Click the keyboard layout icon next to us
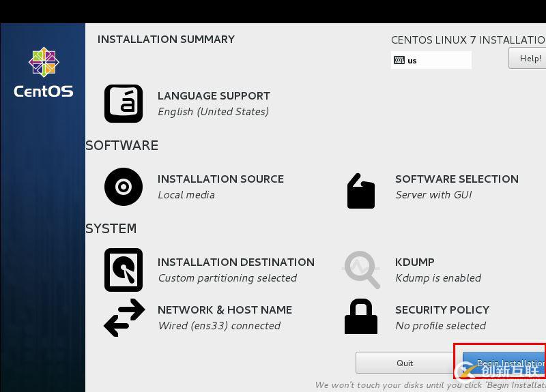Screen dimensions: 546x392 399,60
